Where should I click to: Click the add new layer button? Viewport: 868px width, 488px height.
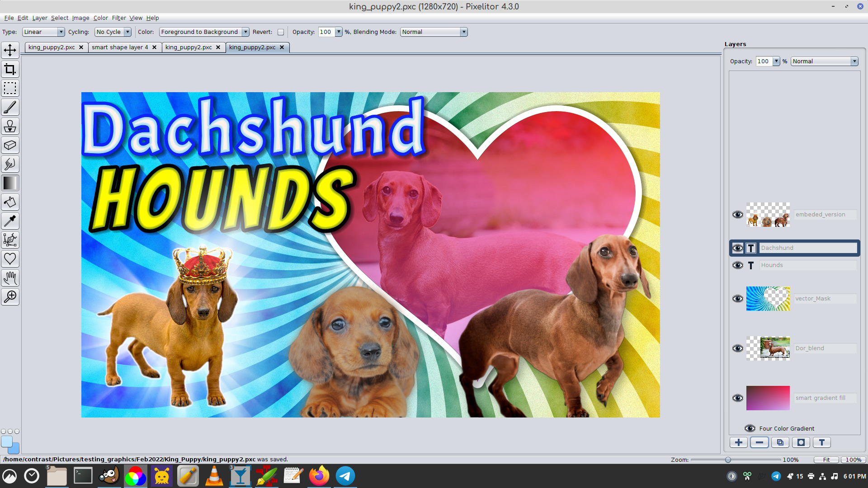(738, 442)
